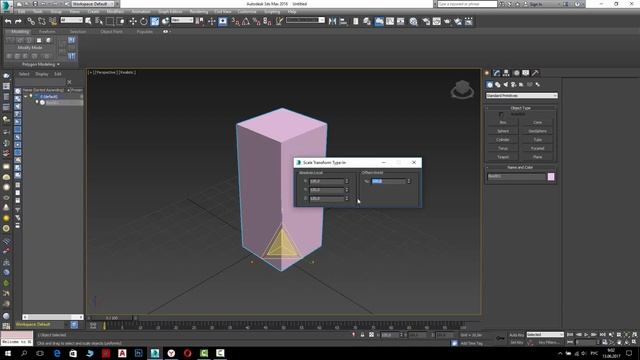Toggle Window/Crossing selection mode

click(120, 21)
